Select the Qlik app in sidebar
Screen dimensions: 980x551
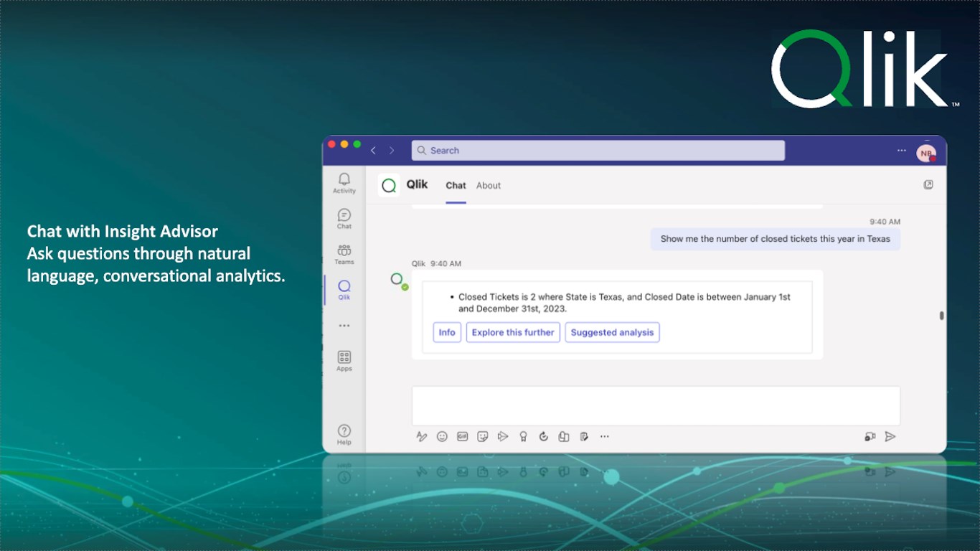pos(344,290)
